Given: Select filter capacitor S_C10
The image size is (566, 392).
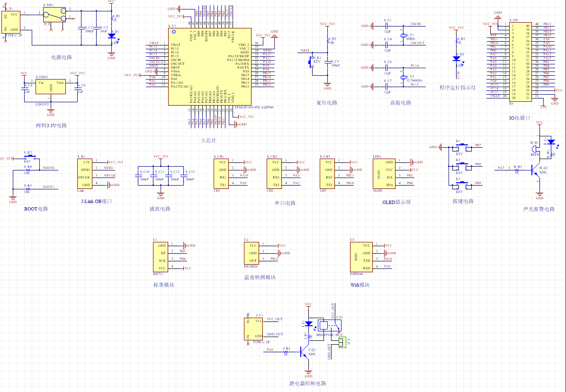Looking at the screenshot, I should [x=138, y=176].
